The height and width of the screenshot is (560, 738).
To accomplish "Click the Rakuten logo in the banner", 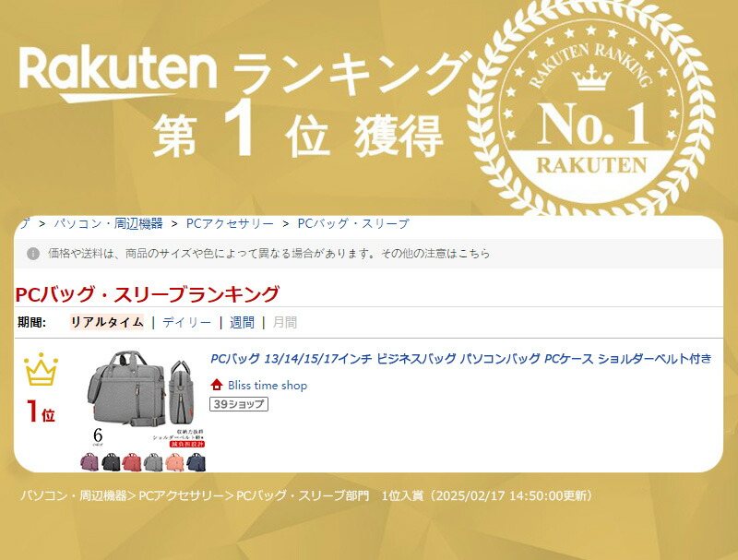I will pyautogui.click(x=118, y=74).
